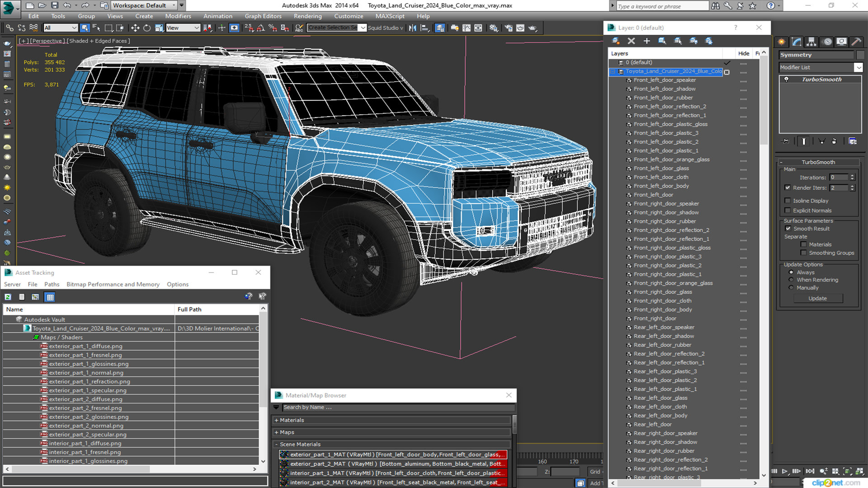The height and width of the screenshot is (488, 868).
Task: Open the Rendering menu
Action: (x=307, y=16)
